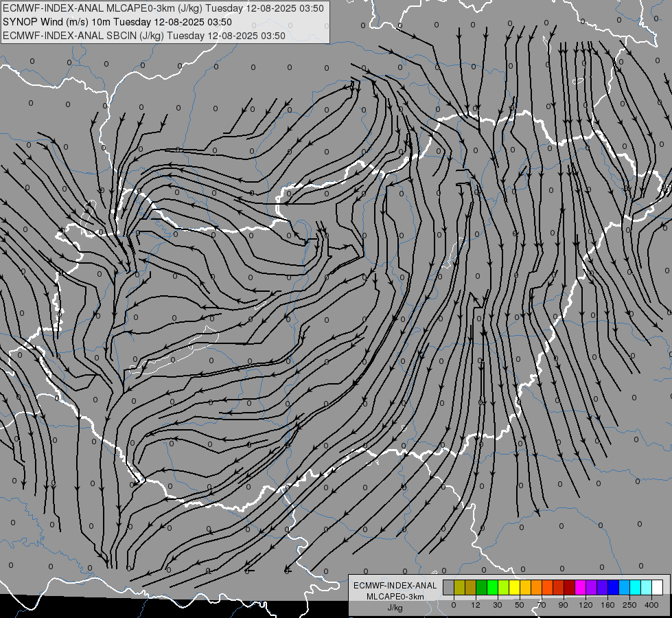Click the ECMWF-INDEX-ANAL label in the legend

395,586
